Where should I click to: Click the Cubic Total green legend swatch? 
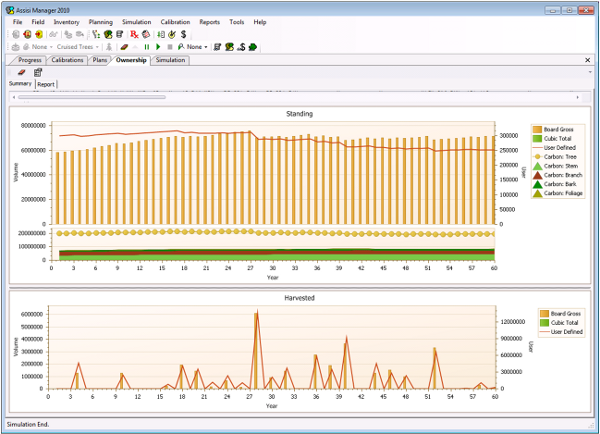[x=537, y=139]
